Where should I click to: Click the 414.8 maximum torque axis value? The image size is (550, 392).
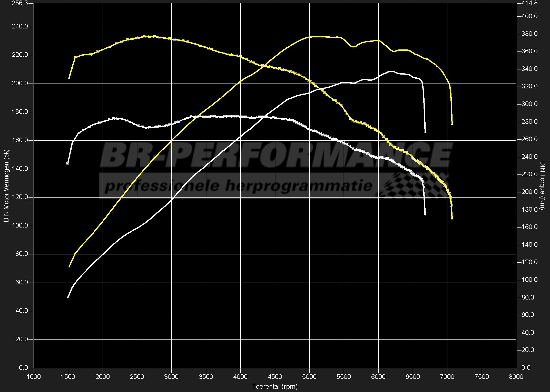tap(529, 3)
